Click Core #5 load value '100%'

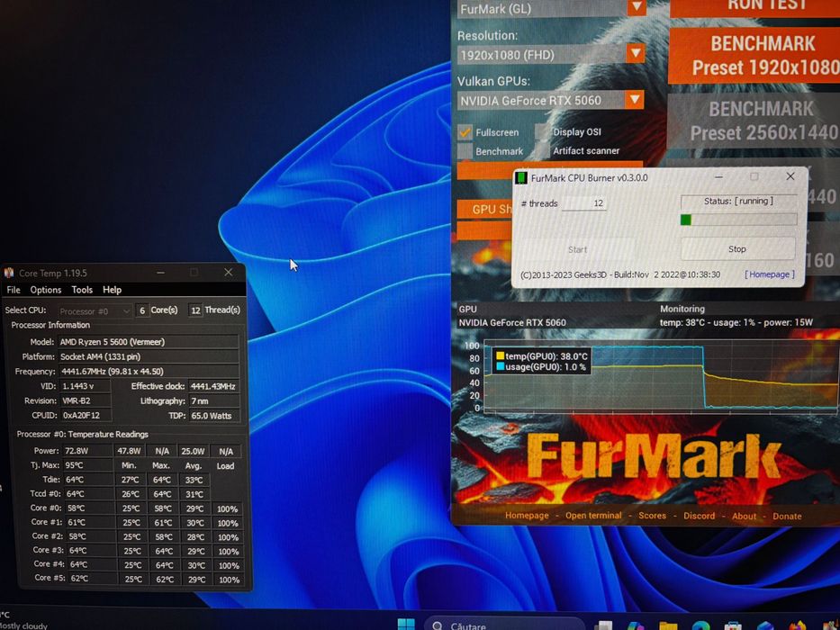[x=229, y=580]
